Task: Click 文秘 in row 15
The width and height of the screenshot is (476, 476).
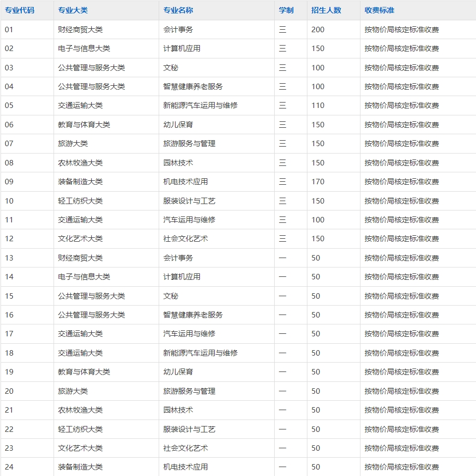Action: click(171, 296)
